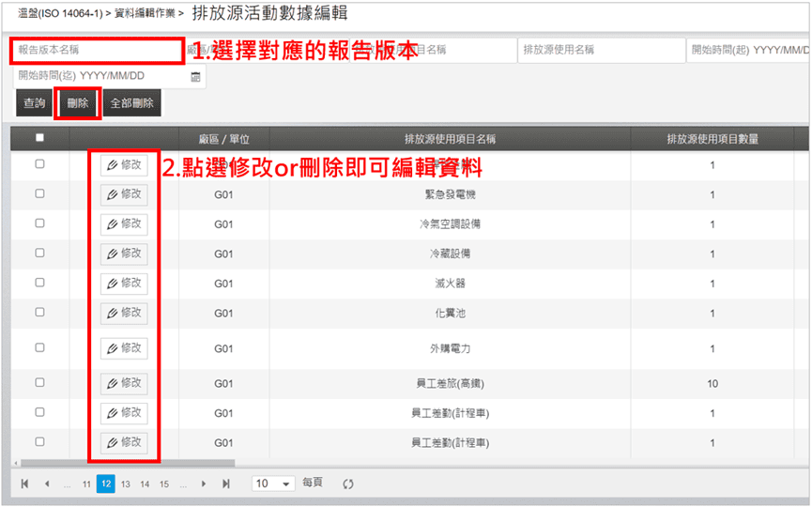Go to previous page arrow
Screen dimensions: 812x507
click(x=46, y=484)
